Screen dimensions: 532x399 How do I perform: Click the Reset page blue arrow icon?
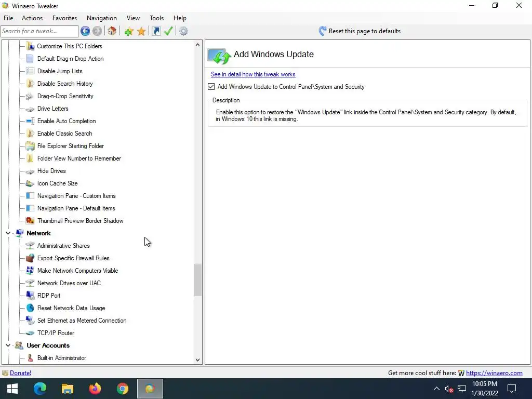pyautogui.click(x=322, y=31)
